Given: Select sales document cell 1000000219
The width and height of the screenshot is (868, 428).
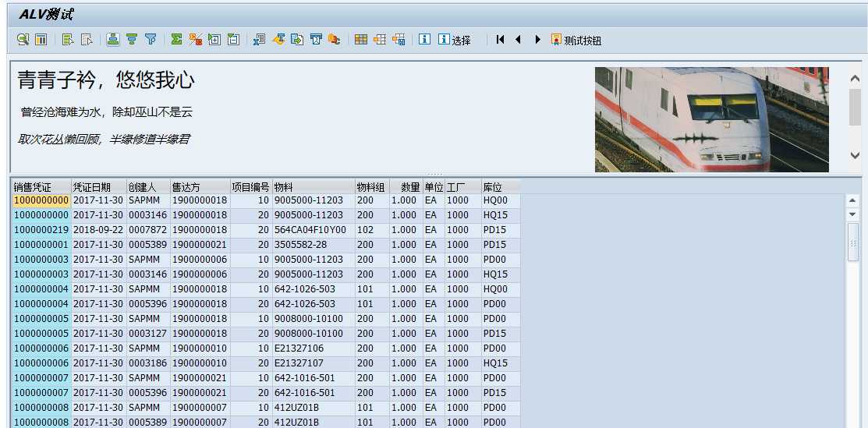Looking at the screenshot, I should (41, 230).
